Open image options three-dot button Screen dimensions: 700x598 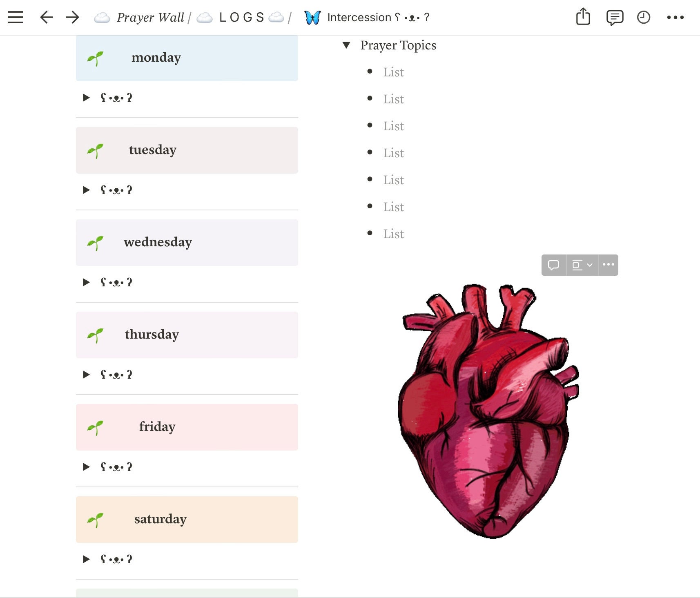[608, 265]
